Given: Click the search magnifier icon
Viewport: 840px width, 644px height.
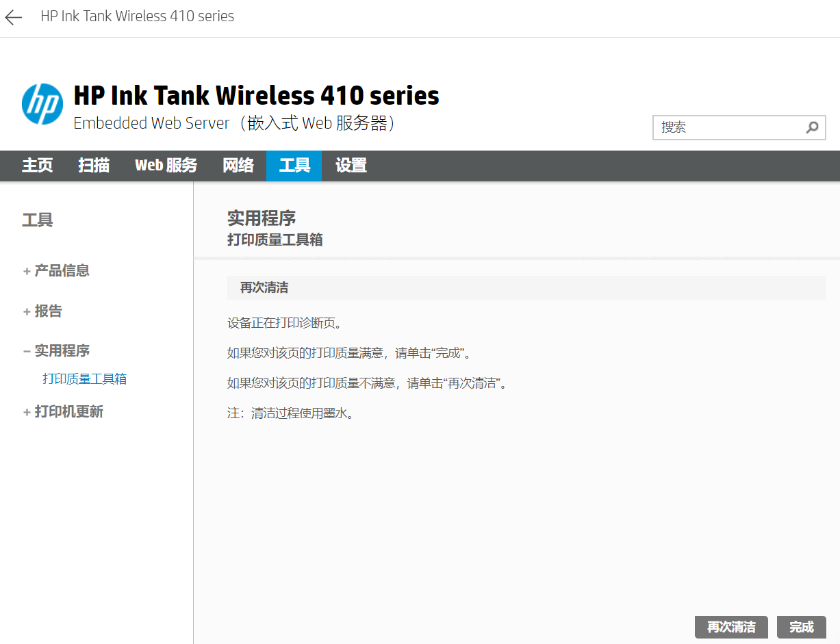Looking at the screenshot, I should pos(812,127).
